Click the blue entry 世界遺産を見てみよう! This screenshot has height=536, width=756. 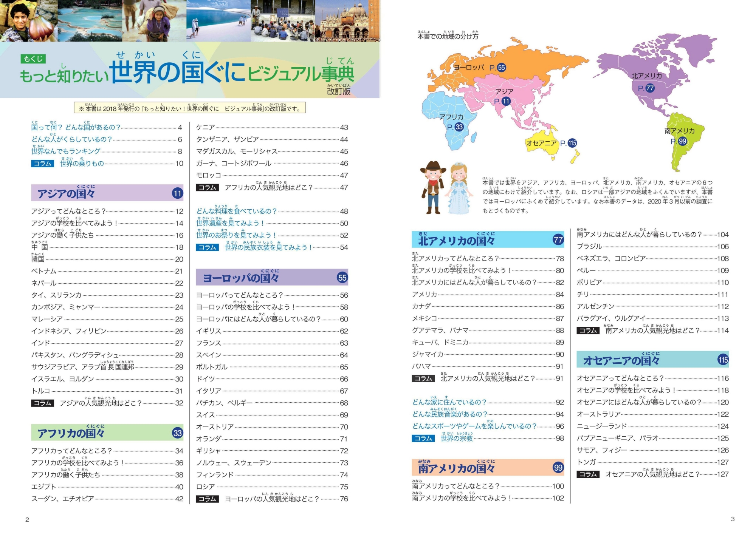272,223
